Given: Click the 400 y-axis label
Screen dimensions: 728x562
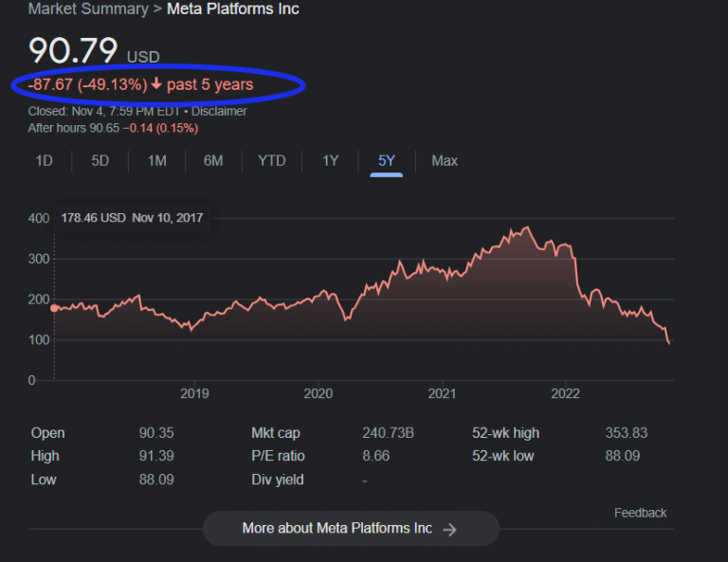Looking at the screenshot, I should point(39,218).
